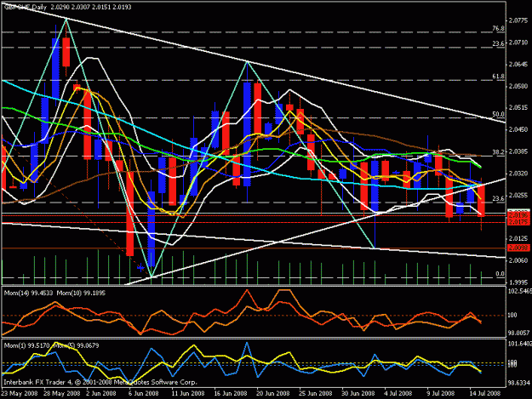Click the 20 Jun 2008 date label

(272, 393)
